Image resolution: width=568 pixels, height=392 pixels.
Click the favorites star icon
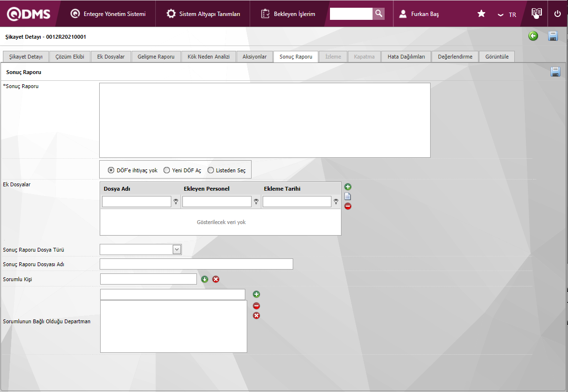click(481, 14)
